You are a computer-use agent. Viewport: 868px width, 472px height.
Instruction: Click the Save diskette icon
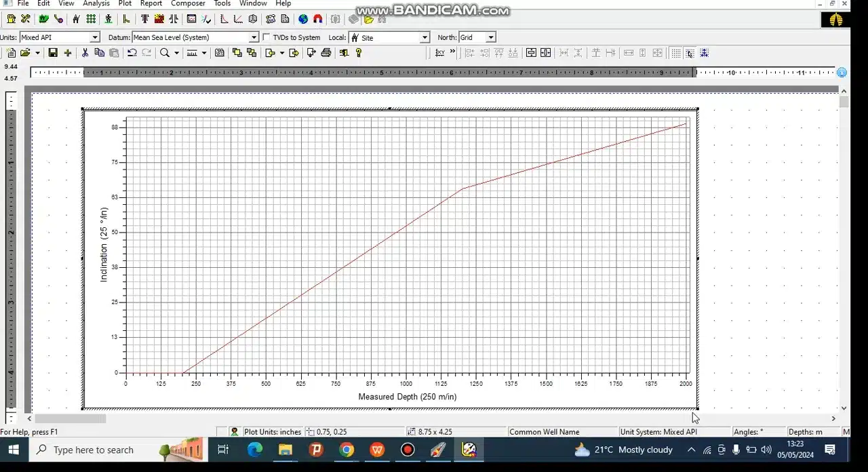[x=53, y=53]
